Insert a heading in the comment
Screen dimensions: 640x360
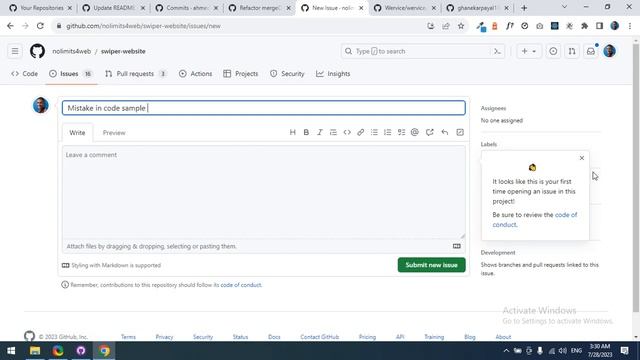click(292, 132)
